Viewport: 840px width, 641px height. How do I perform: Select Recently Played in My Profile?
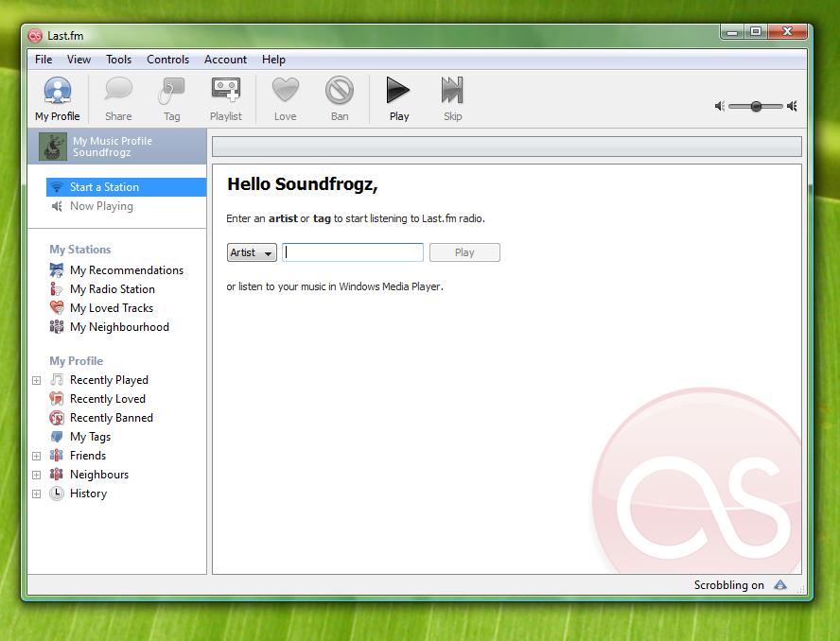coord(99,380)
